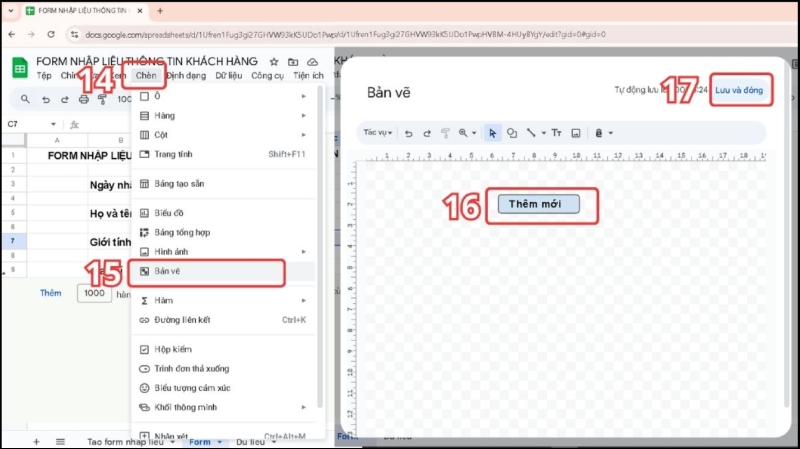Add a new sheet with plus icon
The image size is (800, 449).
[36, 441]
